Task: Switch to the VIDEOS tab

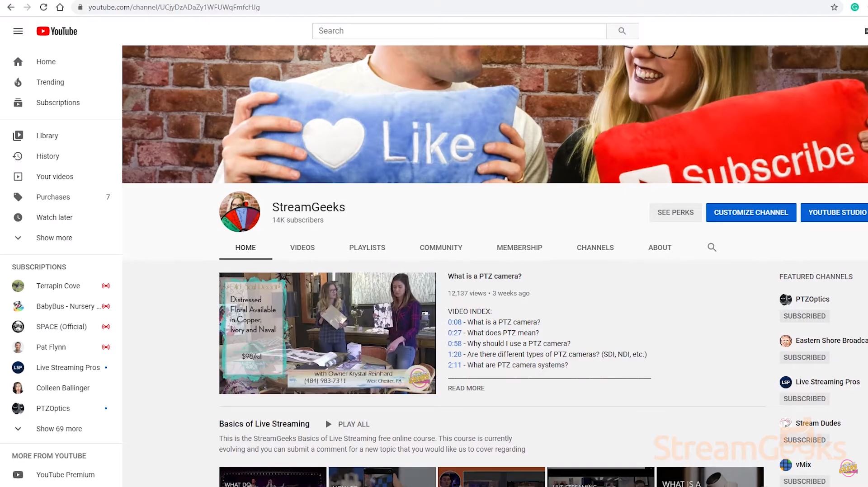Action: (302, 248)
